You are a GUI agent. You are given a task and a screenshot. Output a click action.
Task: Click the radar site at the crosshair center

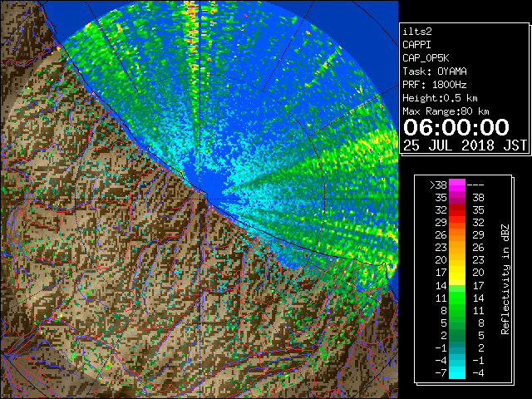[x=199, y=199]
